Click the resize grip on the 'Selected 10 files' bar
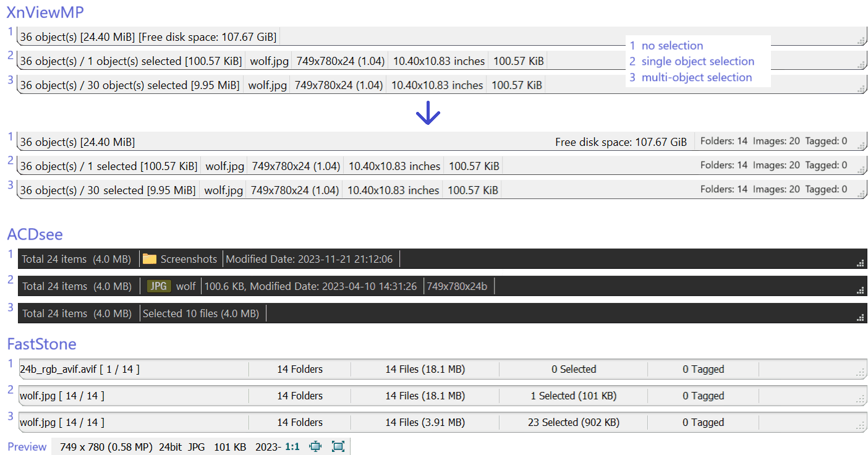This screenshot has height=455, width=868. click(x=860, y=317)
